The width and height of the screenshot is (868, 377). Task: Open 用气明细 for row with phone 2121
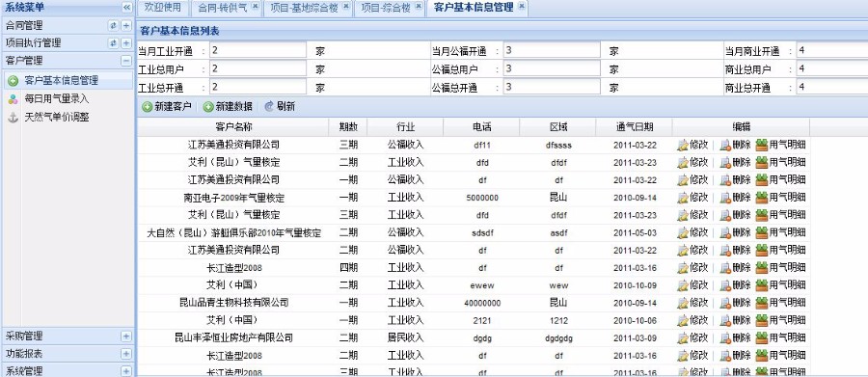781,320
